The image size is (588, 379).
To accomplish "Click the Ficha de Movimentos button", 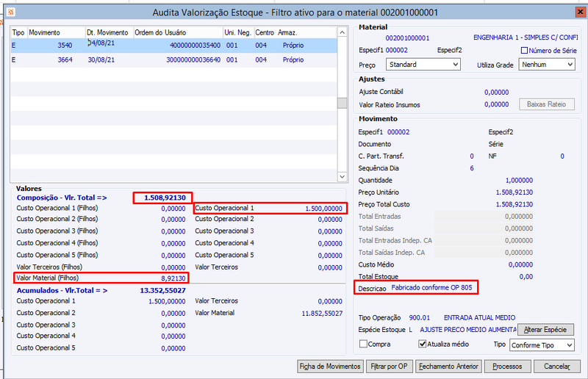I will (330, 367).
